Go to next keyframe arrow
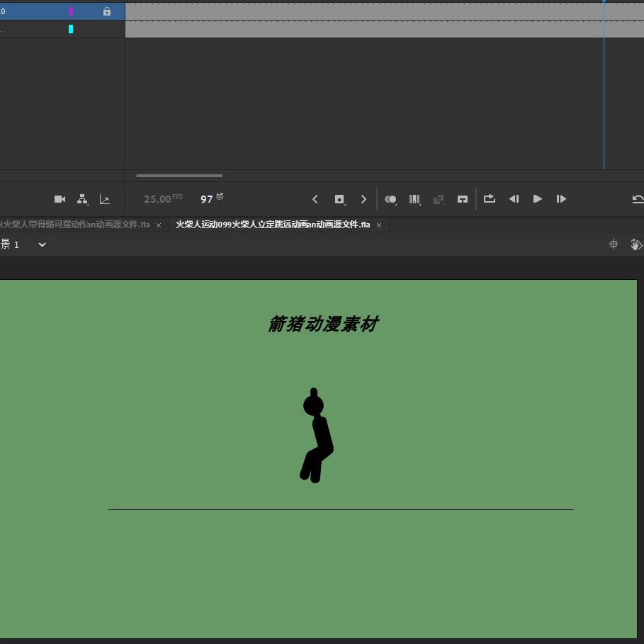This screenshot has width=644, height=644. pyautogui.click(x=363, y=199)
